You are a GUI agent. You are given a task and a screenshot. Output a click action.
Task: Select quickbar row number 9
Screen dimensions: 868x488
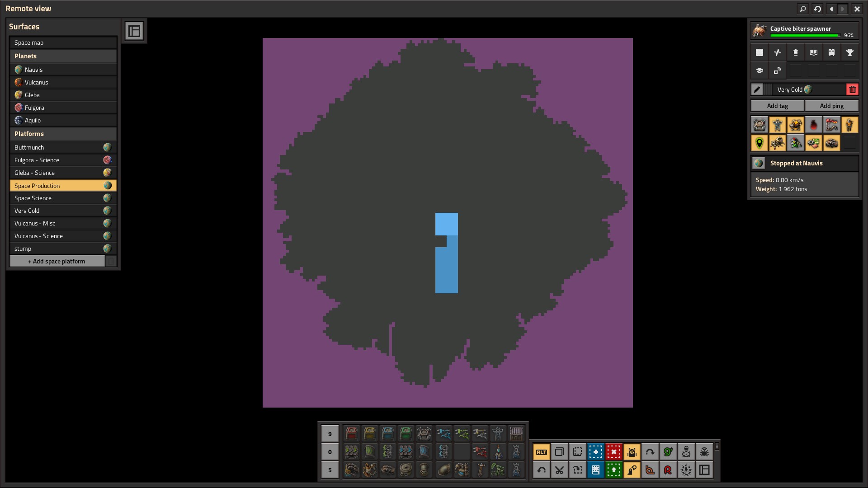[x=330, y=434]
